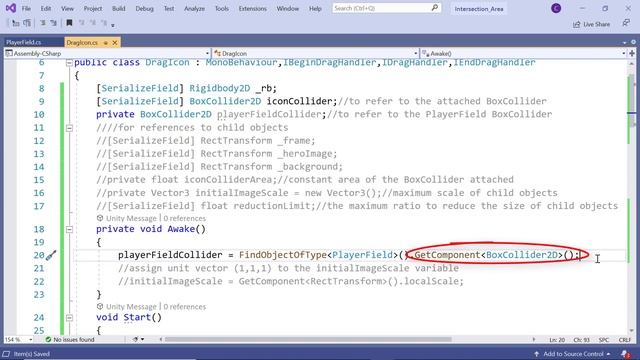Open the Build menu
Screen dimensions: 640x360
[118, 9]
